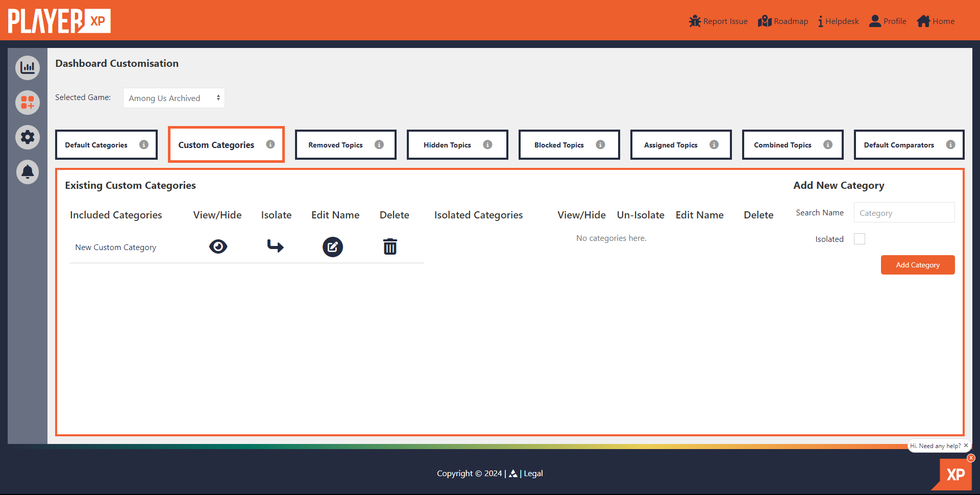The width and height of the screenshot is (980, 495).
Task: Focus the Search Name category field
Action: (x=904, y=213)
